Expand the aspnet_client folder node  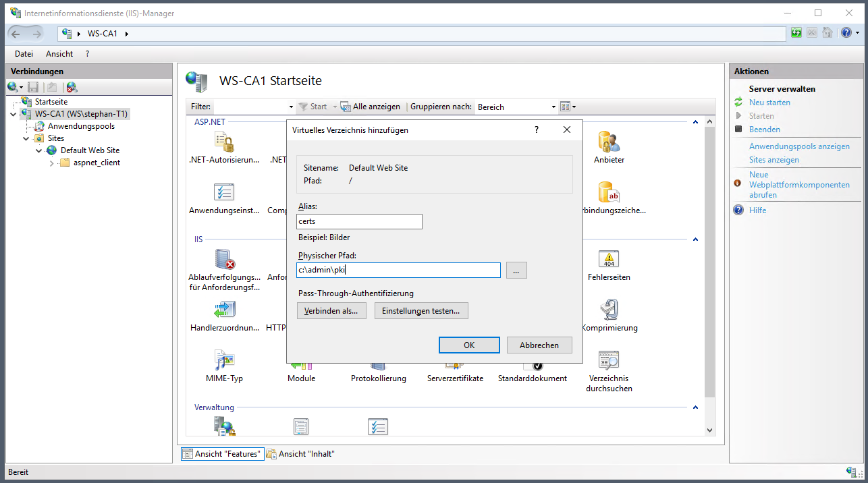pyautogui.click(x=52, y=163)
